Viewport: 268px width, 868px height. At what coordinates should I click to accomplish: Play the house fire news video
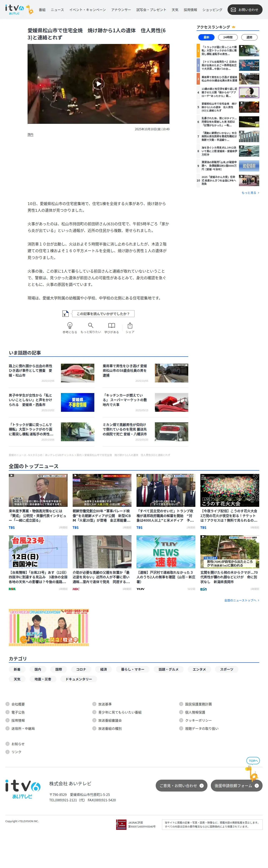[x=98, y=84]
